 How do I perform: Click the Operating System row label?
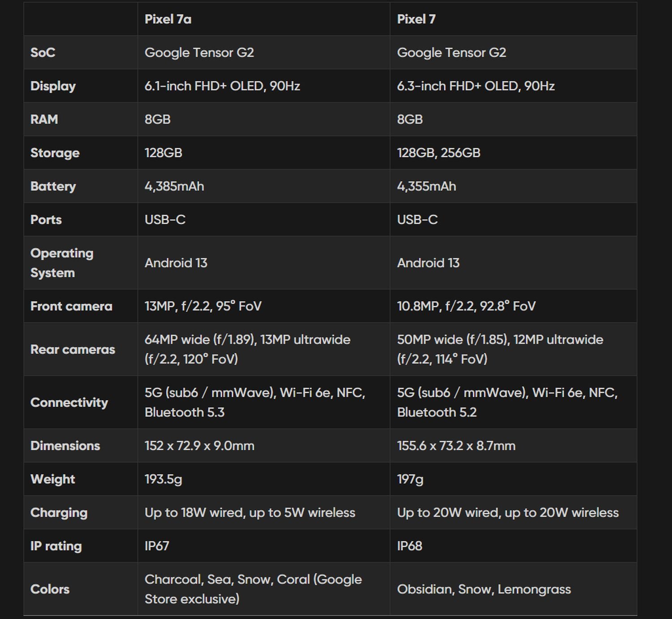(62, 263)
